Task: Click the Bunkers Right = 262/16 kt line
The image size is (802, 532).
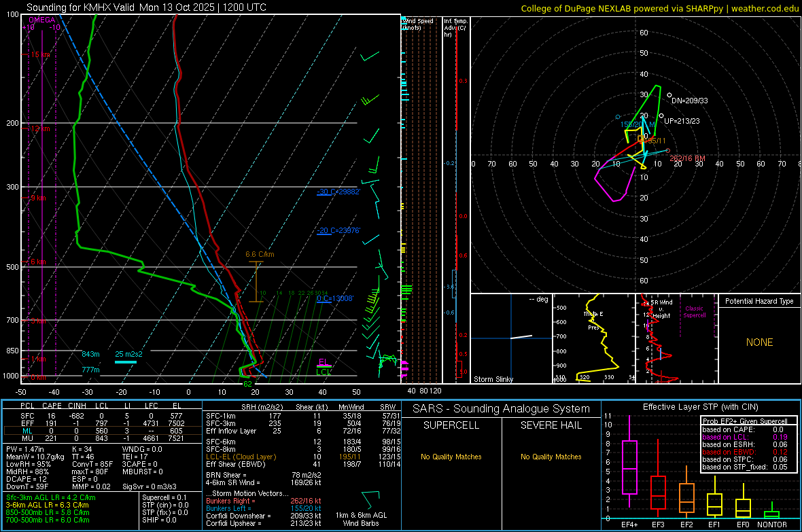Action: 264,501
